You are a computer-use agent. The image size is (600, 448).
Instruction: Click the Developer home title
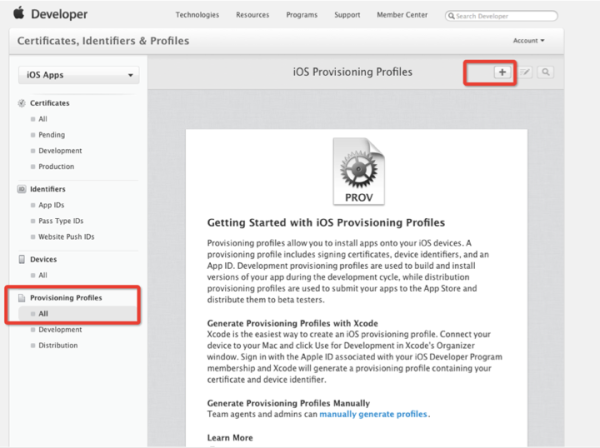pyautogui.click(x=59, y=14)
